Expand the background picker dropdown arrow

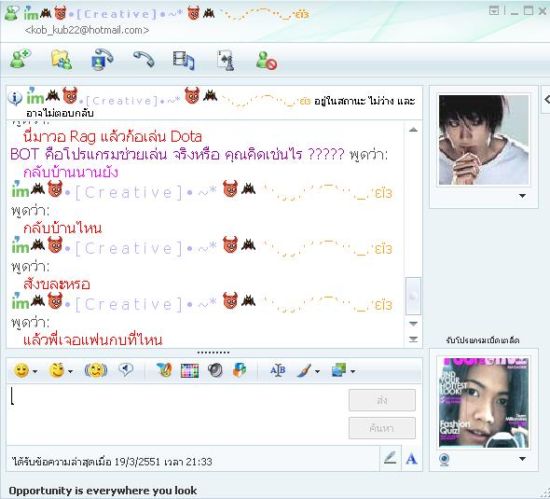(353, 371)
